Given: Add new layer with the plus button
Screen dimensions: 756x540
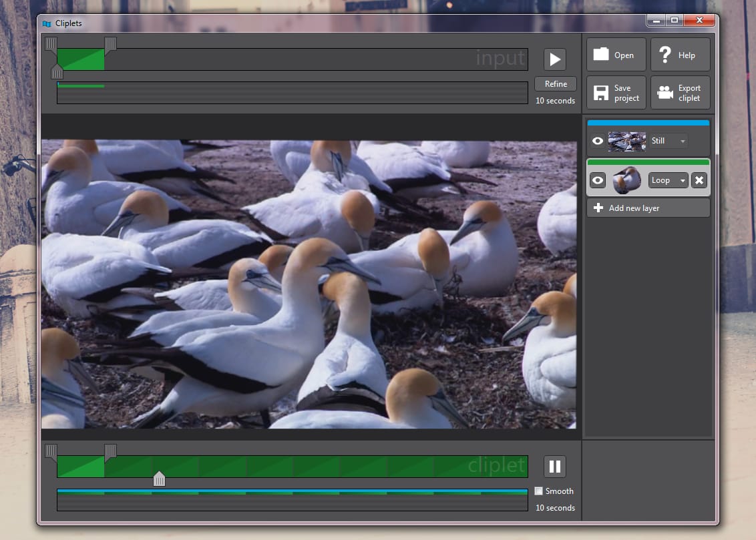Looking at the screenshot, I should point(648,208).
